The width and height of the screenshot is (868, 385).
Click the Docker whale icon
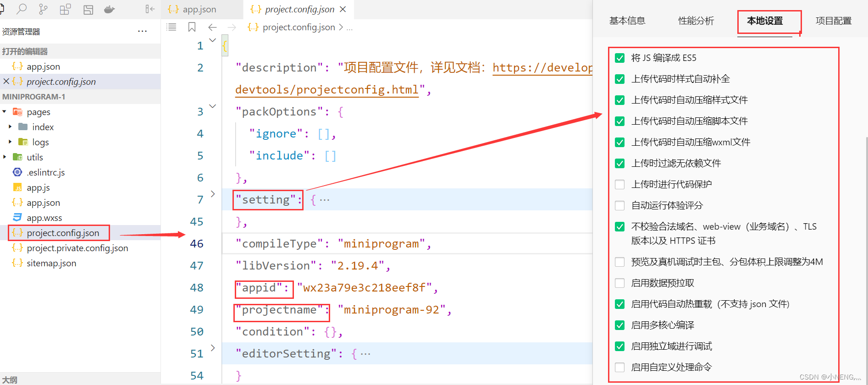point(110,9)
